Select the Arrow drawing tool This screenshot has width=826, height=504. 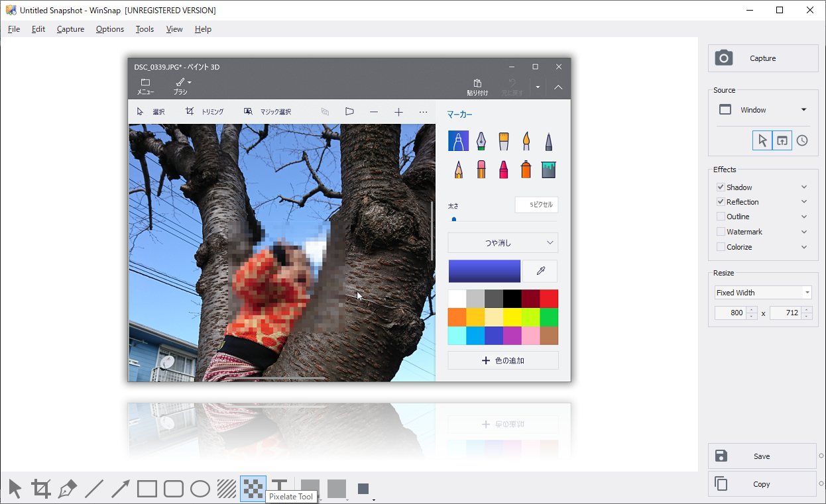tap(120, 488)
